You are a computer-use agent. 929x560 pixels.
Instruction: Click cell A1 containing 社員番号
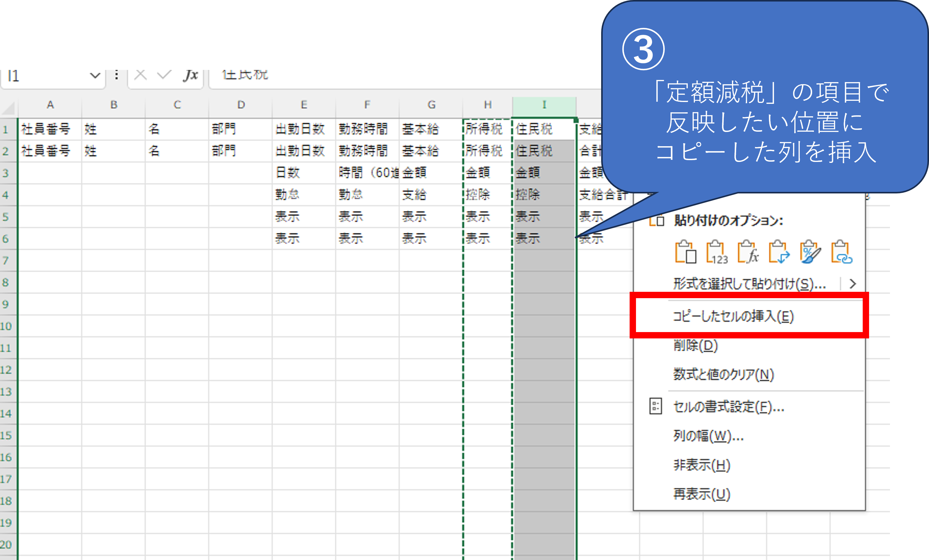pyautogui.click(x=50, y=129)
